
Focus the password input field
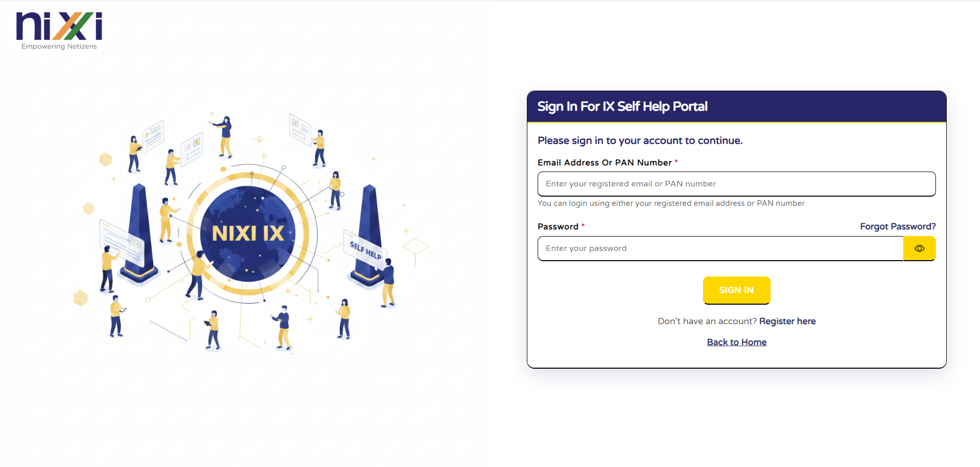[x=720, y=248]
